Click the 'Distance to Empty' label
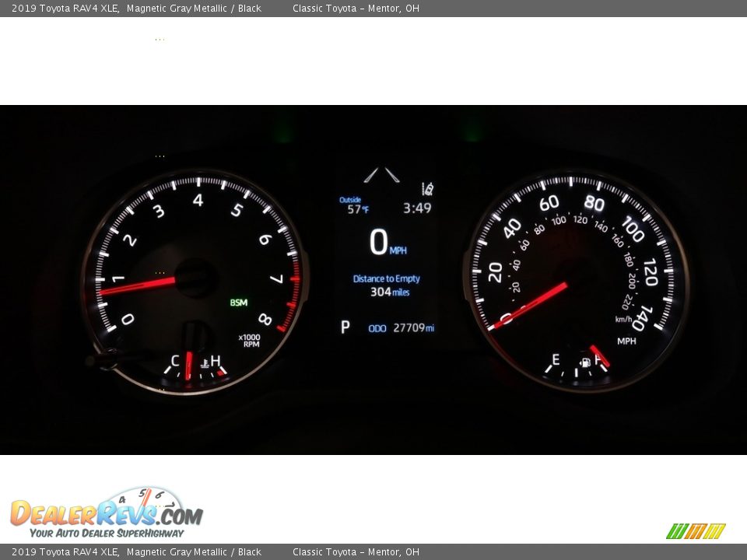Screen dimensions: 747x560 pyautogui.click(x=387, y=279)
